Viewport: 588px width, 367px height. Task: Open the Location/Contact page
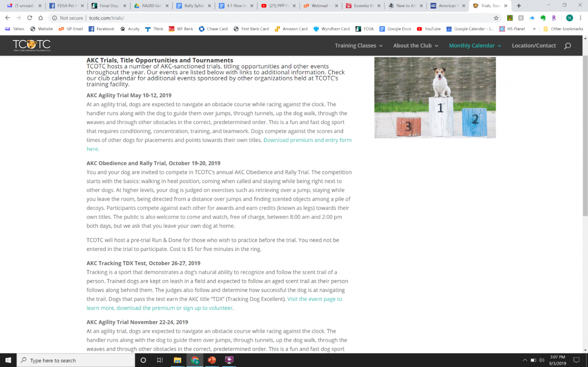coord(534,45)
